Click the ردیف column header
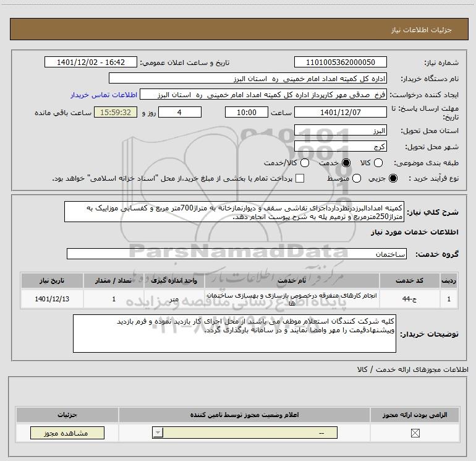 [449, 280]
